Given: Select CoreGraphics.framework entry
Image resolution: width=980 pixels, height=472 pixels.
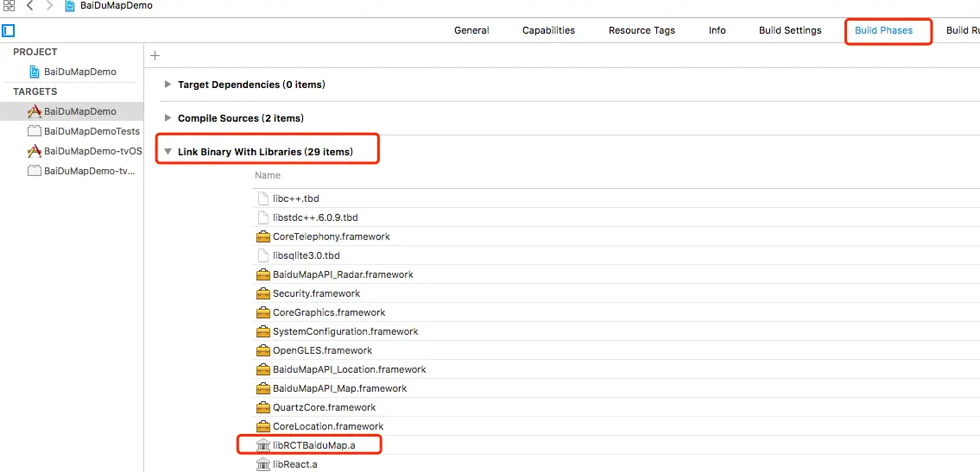Looking at the screenshot, I should click(329, 312).
